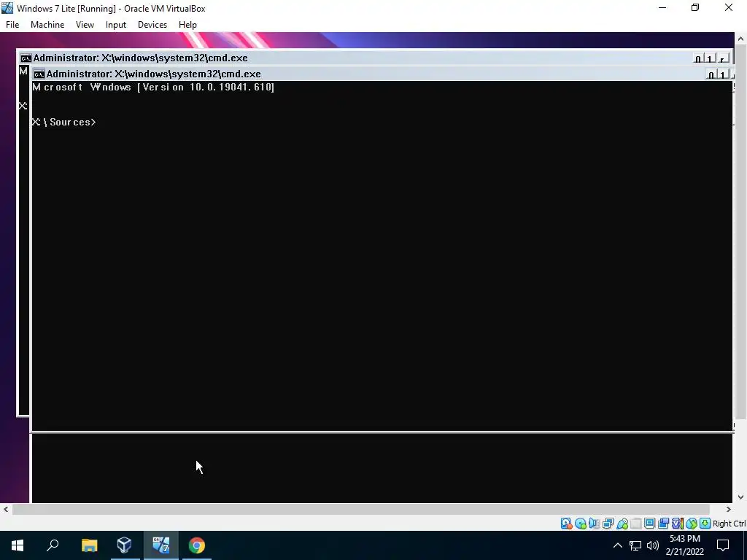Close the back cmd.exe guest window
This screenshot has height=560, width=747.
[723, 58]
